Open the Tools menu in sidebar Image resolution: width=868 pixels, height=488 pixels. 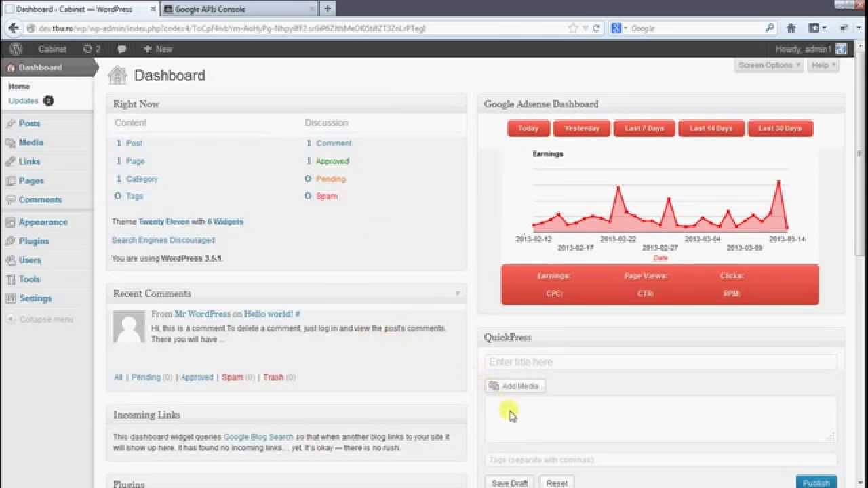[29, 279]
